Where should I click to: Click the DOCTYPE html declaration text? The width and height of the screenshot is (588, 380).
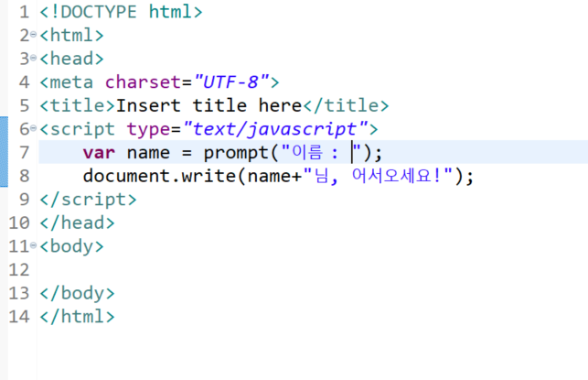[121, 12]
